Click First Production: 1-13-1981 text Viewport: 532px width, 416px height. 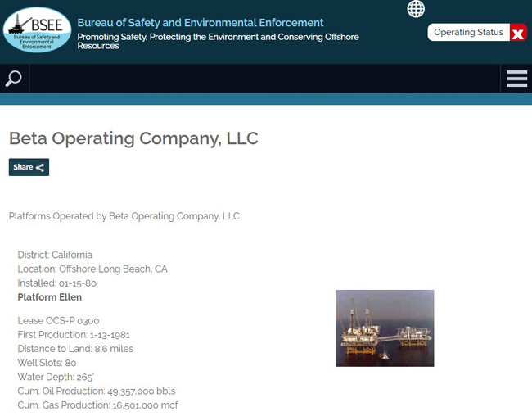[x=74, y=335]
